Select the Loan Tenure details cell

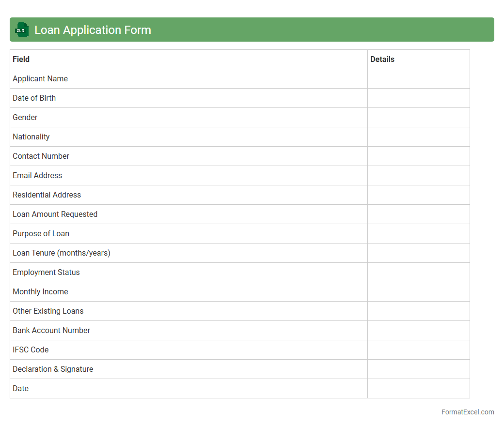coord(418,253)
